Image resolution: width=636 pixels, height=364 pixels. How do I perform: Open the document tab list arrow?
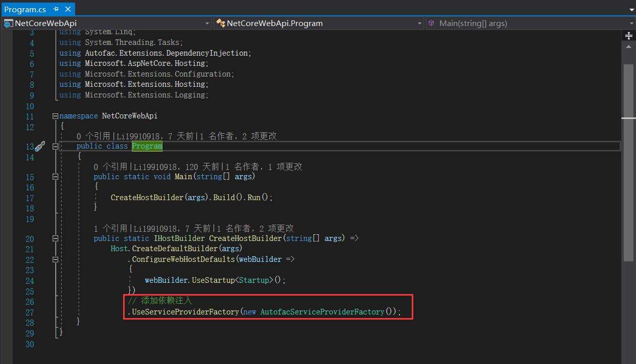pyautogui.click(x=631, y=10)
